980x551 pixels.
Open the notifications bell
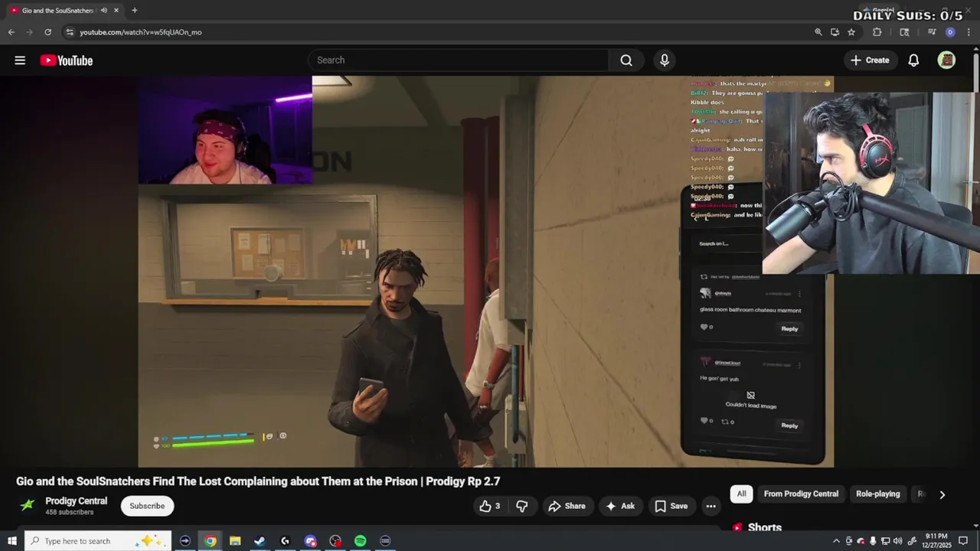913,60
